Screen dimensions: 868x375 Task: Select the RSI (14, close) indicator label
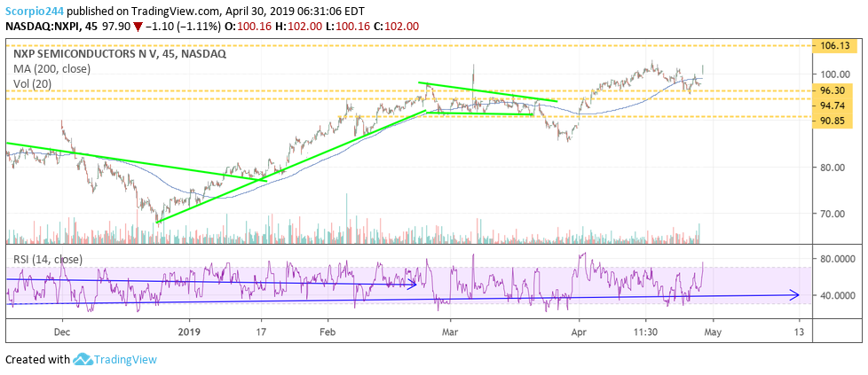click(x=48, y=259)
